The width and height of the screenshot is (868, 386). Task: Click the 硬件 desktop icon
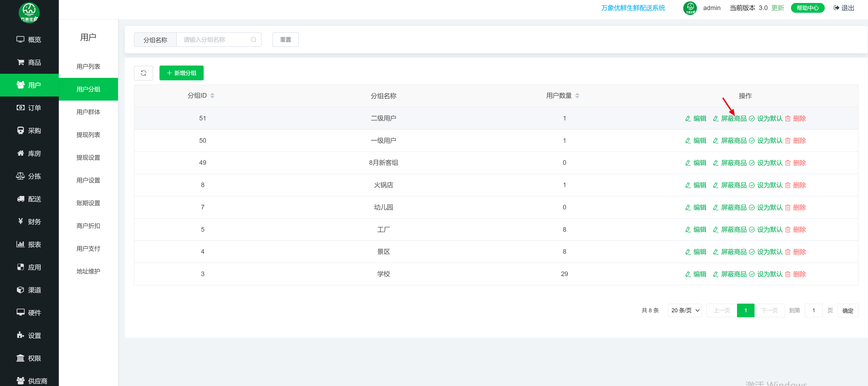(20, 312)
